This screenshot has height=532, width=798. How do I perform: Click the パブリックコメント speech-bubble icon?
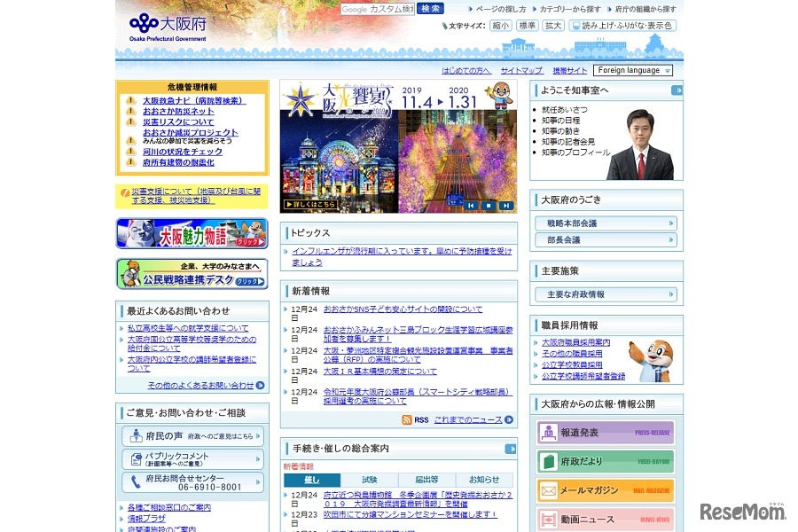coord(135,458)
